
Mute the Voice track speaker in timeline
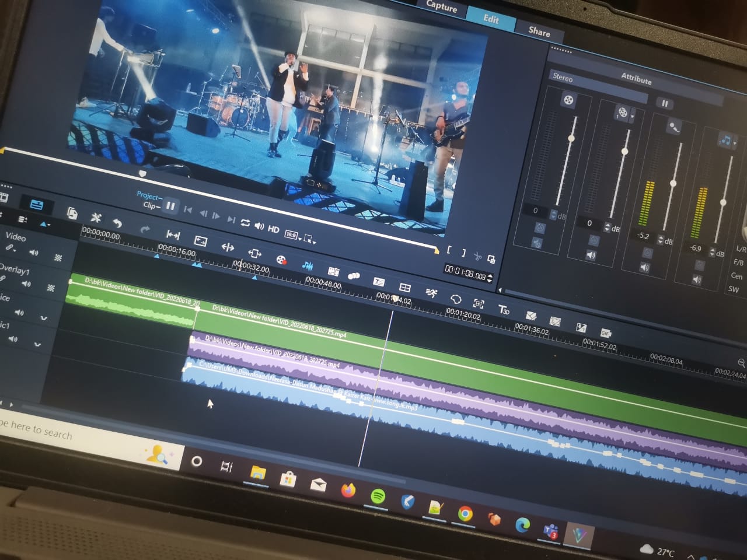pos(19,313)
